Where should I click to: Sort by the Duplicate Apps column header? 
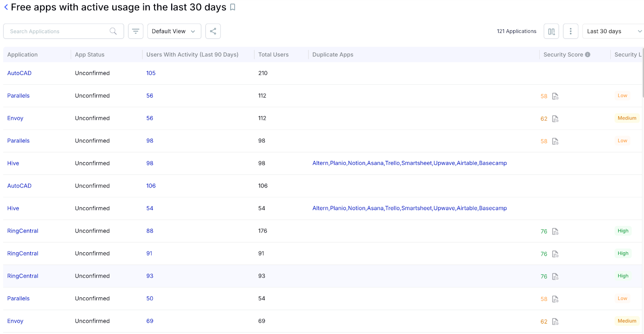pos(333,55)
